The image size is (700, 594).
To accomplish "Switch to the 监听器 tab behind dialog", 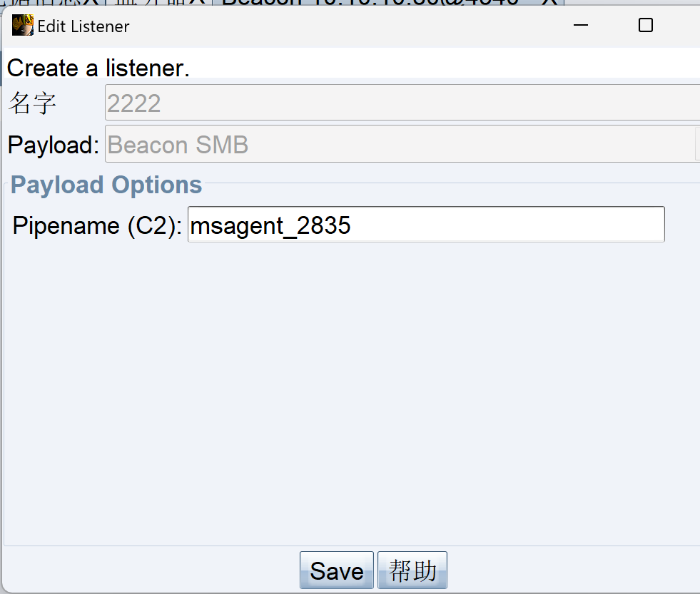I will point(147,2).
